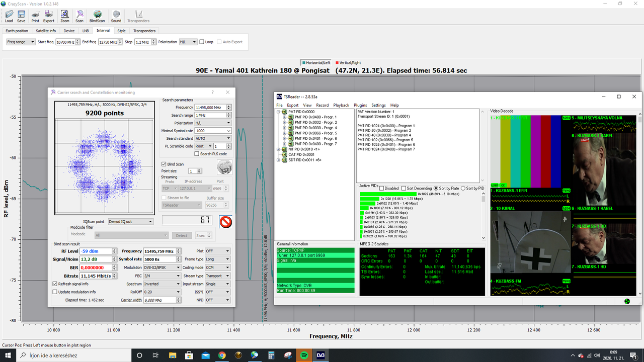Open the File menu in TSReader

(x=279, y=105)
